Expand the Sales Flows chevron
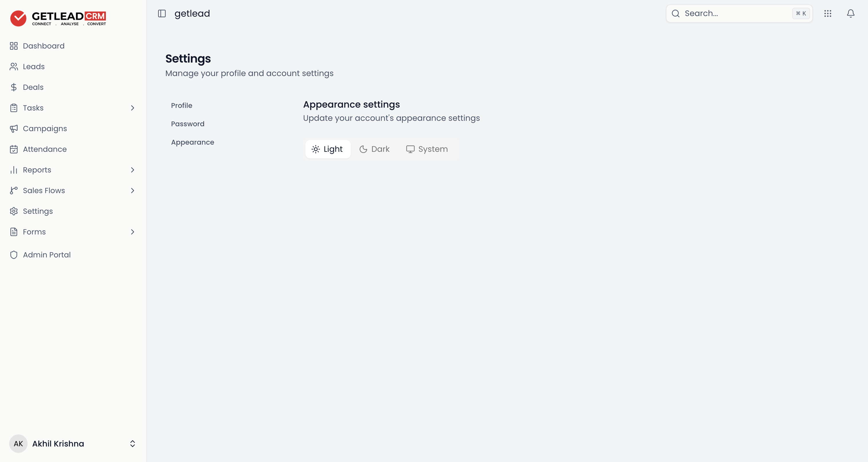The image size is (868, 462). point(132,190)
